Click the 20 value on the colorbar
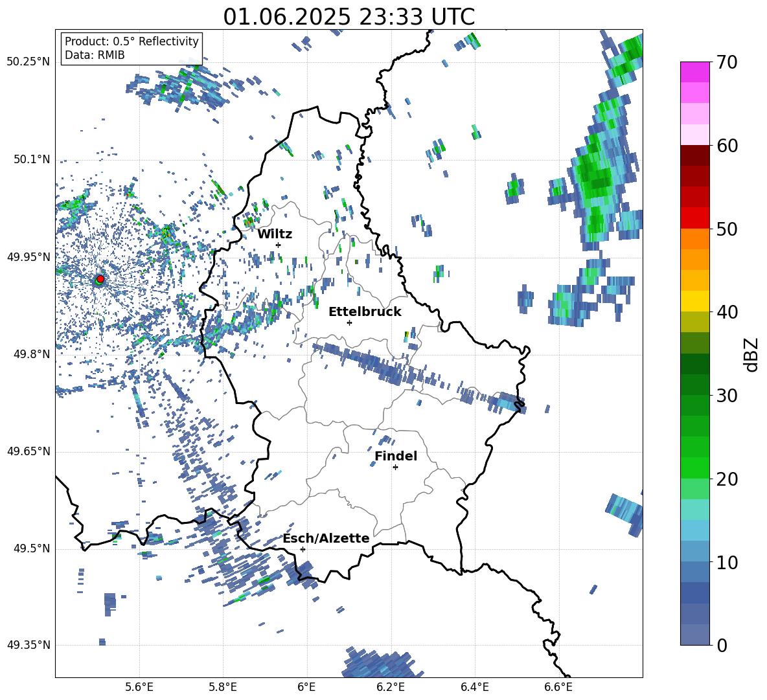The image size is (767, 700). [727, 479]
